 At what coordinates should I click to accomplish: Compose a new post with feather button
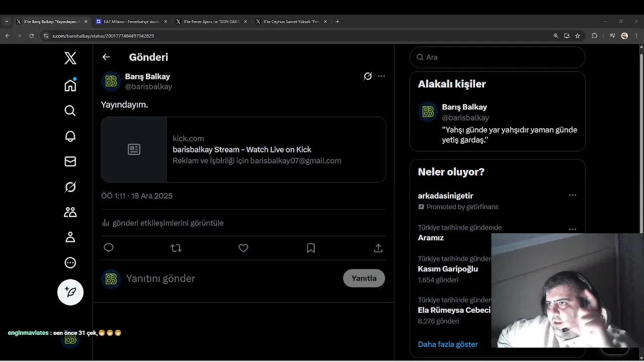[70, 292]
